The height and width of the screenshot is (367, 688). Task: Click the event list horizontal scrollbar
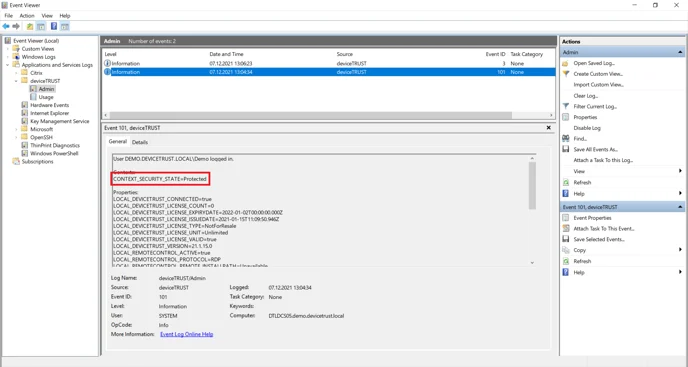click(311, 115)
